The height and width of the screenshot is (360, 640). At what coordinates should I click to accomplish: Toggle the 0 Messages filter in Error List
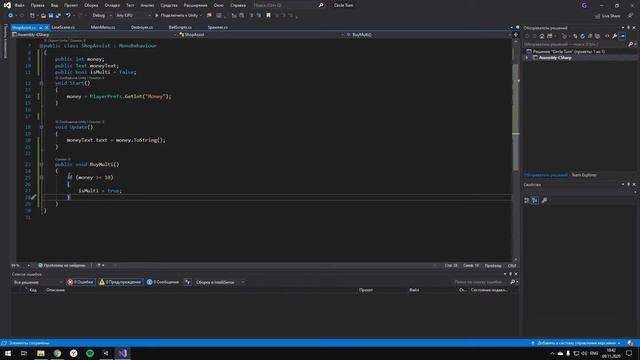pos(163,282)
